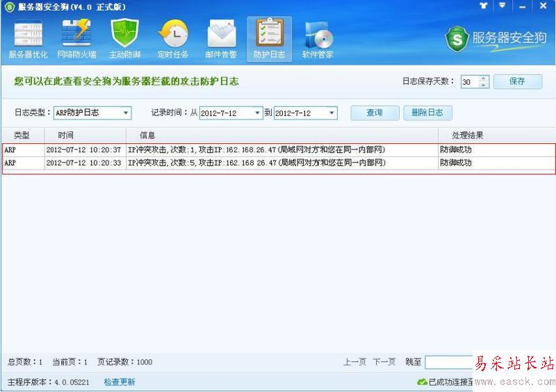Click the 跳至 page number input field

(x=449, y=362)
